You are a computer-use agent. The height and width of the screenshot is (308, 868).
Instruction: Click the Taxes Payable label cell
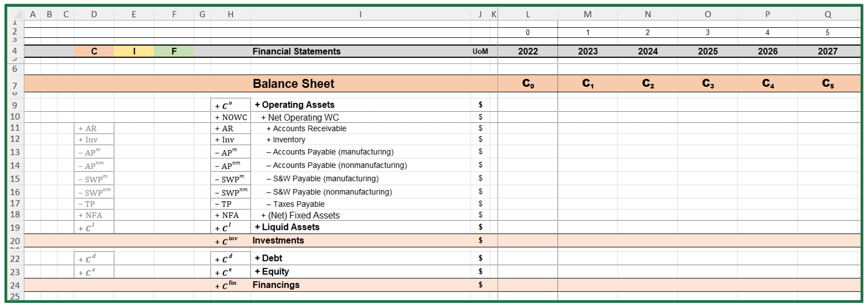click(x=299, y=204)
